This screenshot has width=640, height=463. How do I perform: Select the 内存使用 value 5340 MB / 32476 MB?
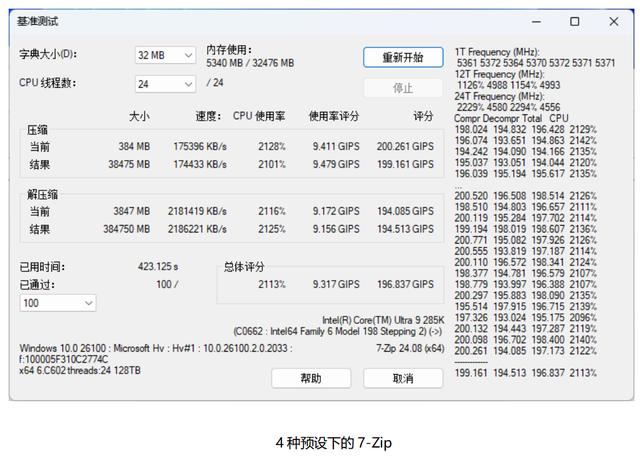coord(250,63)
